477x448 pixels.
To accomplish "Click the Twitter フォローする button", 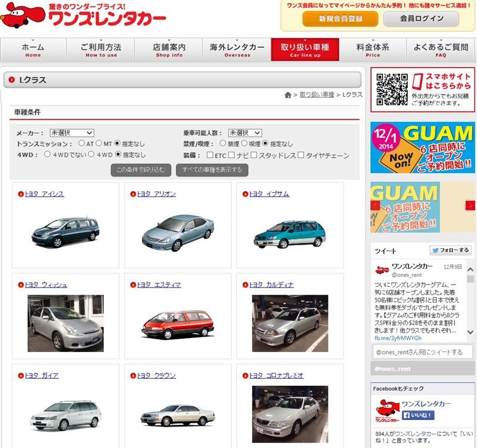I will (x=451, y=250).
